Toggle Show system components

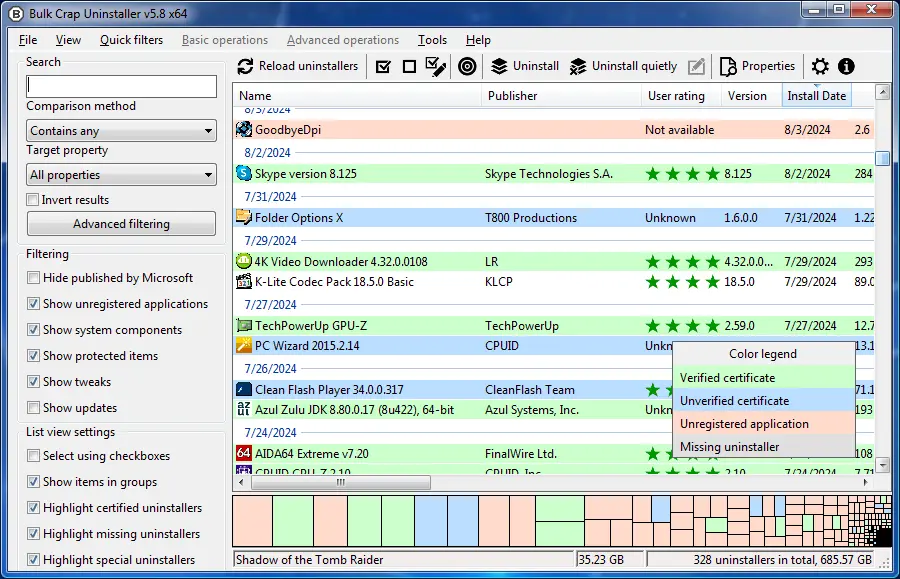coord(33,330)
